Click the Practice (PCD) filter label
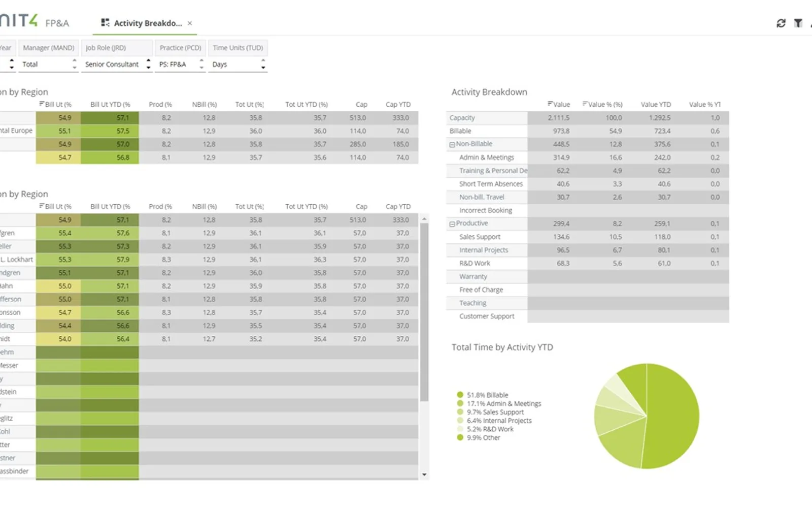The image size is (812, 508). pyautogui.click(x=181, y=48)
